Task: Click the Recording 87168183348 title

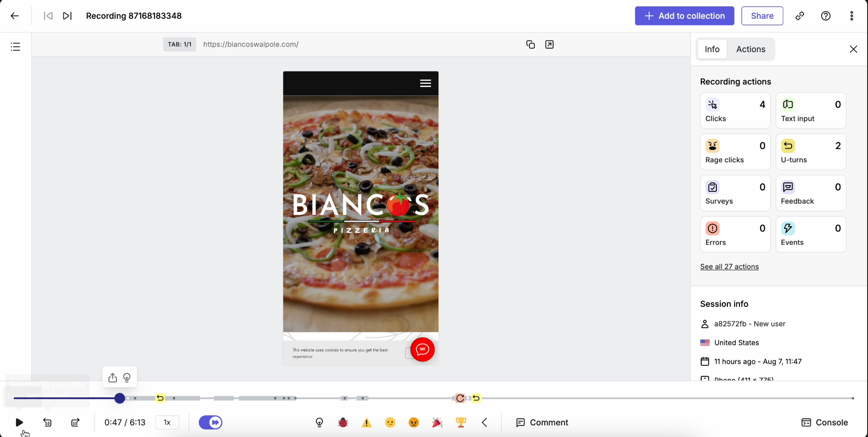Action: pos(134,16)
